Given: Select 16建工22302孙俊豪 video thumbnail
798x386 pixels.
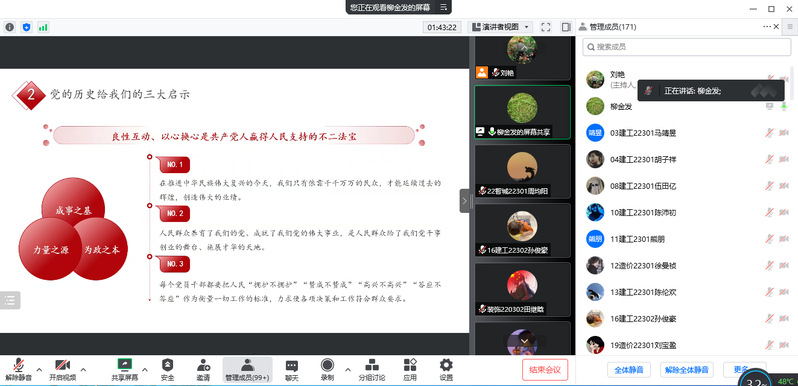Looking at the screenshot, I should tap(522, 230).
